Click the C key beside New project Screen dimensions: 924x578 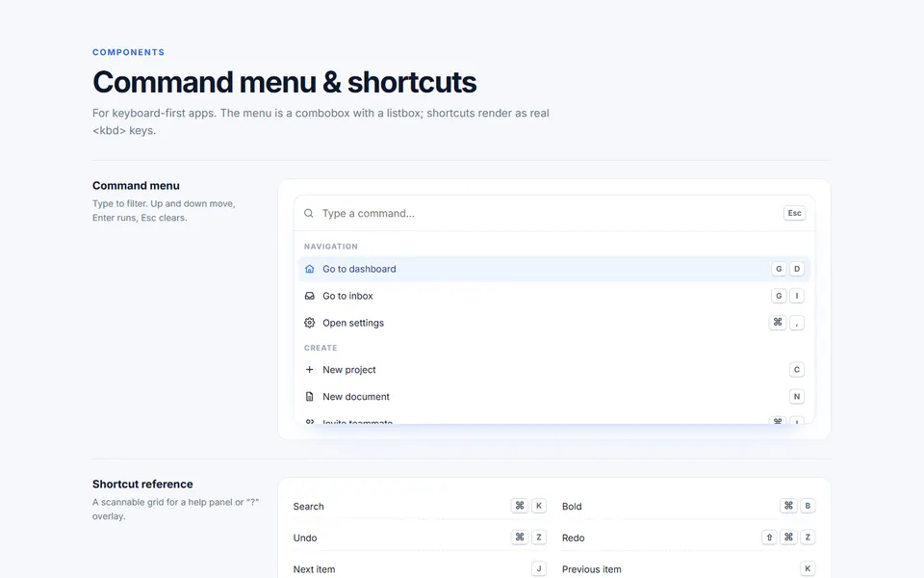coord(797,370)
